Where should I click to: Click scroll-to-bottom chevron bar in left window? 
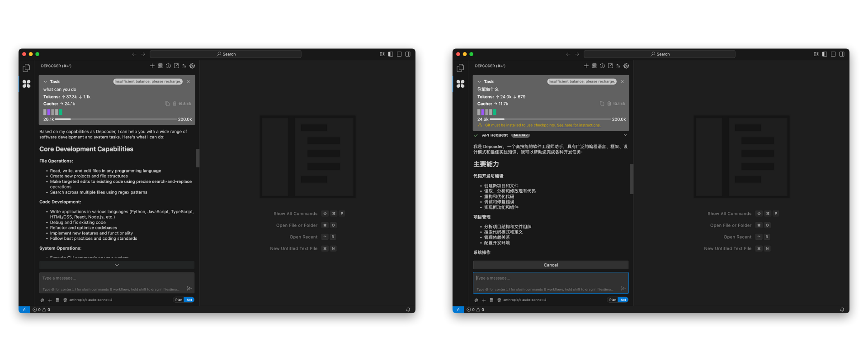[117, 265]
